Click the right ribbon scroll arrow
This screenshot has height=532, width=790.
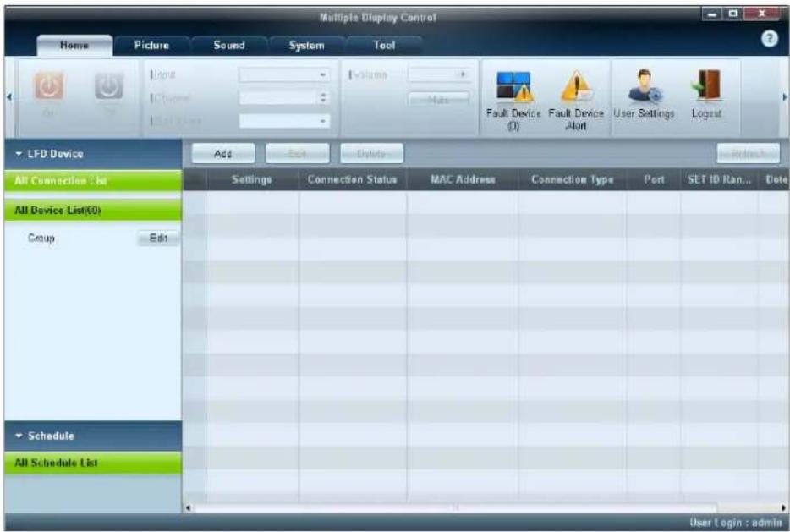tap(784, 97)
